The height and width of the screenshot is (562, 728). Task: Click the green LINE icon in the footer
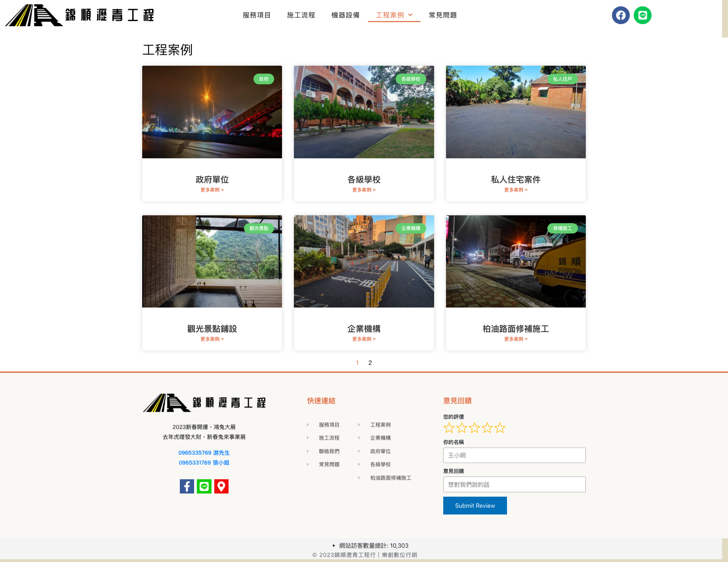click(204, 486)
